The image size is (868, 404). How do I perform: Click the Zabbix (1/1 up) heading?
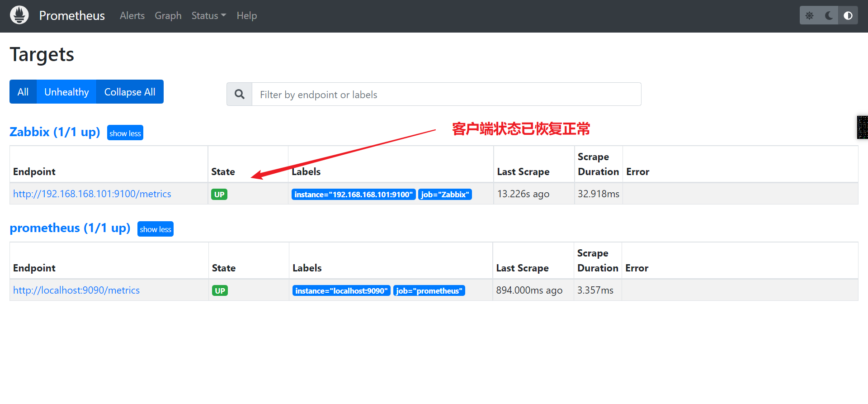(55, 132)
